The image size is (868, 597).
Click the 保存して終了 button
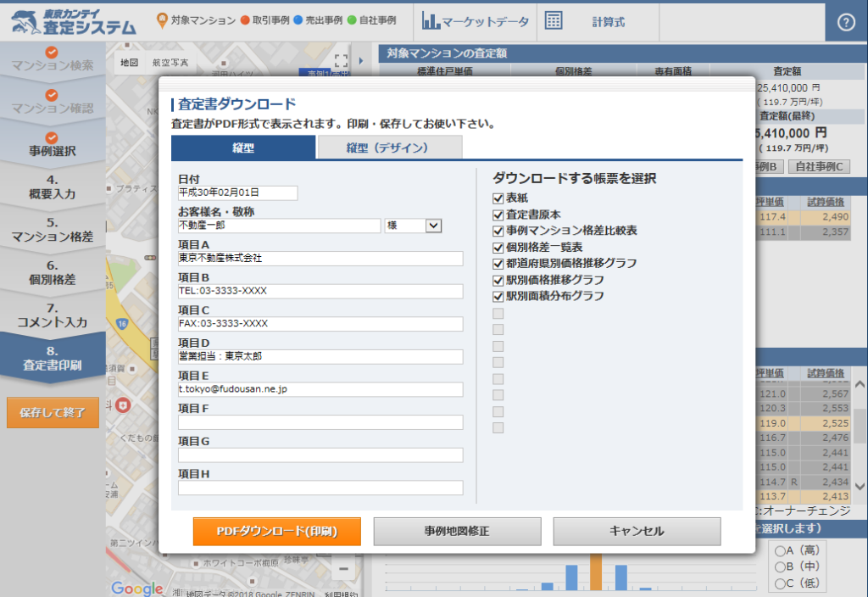click(53, 413)
